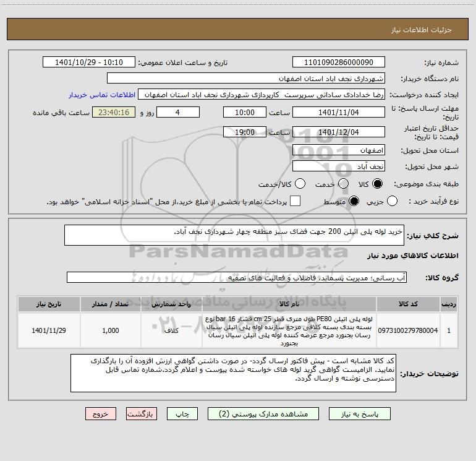Click the unit cell کلاف
476x461 pixels.
pos(171,330)
